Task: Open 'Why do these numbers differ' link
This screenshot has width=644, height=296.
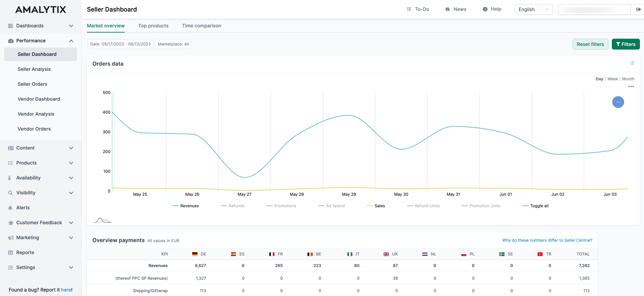Action: point(547,240)
